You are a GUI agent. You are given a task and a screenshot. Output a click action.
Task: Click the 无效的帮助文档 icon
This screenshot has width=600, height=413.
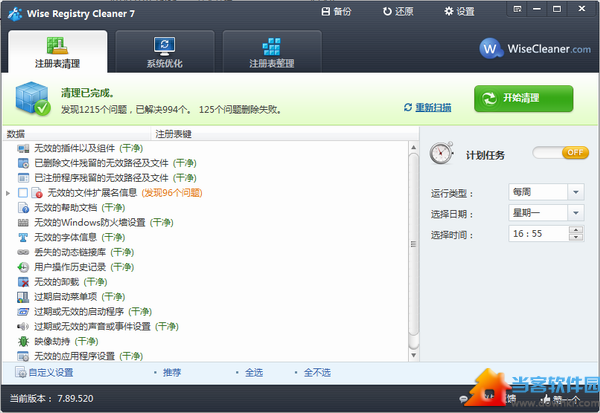click(x=23, y=208)
